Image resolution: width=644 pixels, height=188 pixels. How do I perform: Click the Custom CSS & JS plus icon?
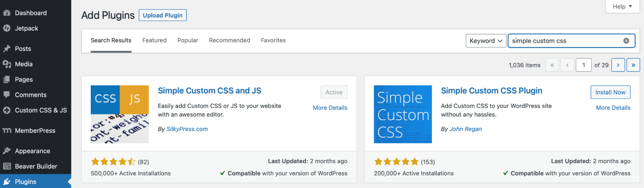[x=7, y=110]
